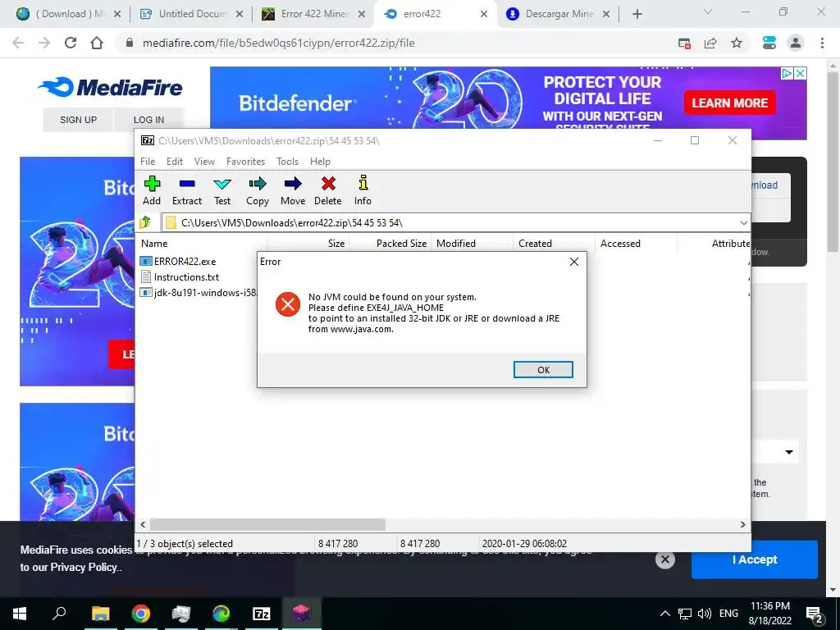Bookmark this page with the star icon
The height and width of the screenshot is (630, 840).
737,43
